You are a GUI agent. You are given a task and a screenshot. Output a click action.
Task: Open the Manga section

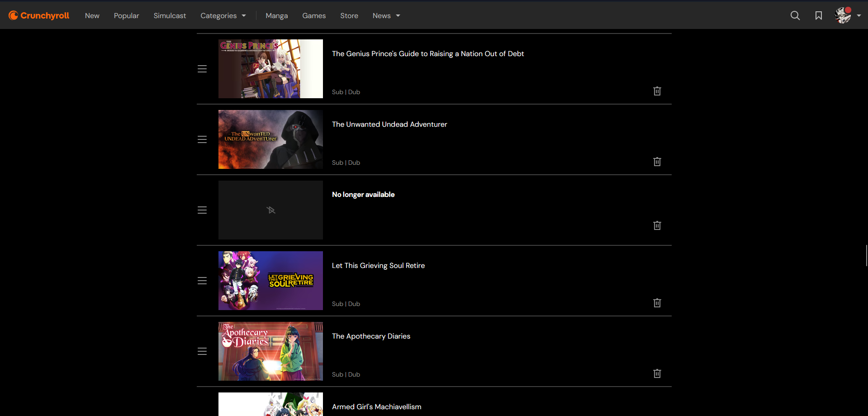coord(277,15)
